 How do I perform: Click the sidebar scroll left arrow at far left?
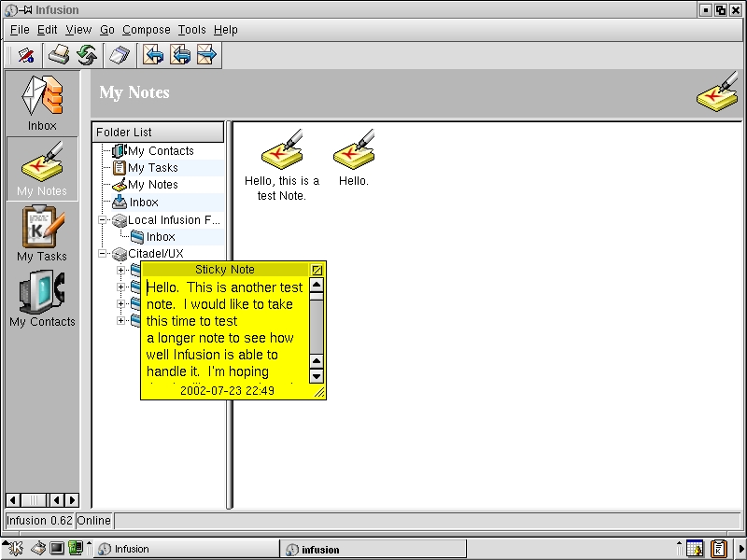pyautogui.click(x=13, y=500)
